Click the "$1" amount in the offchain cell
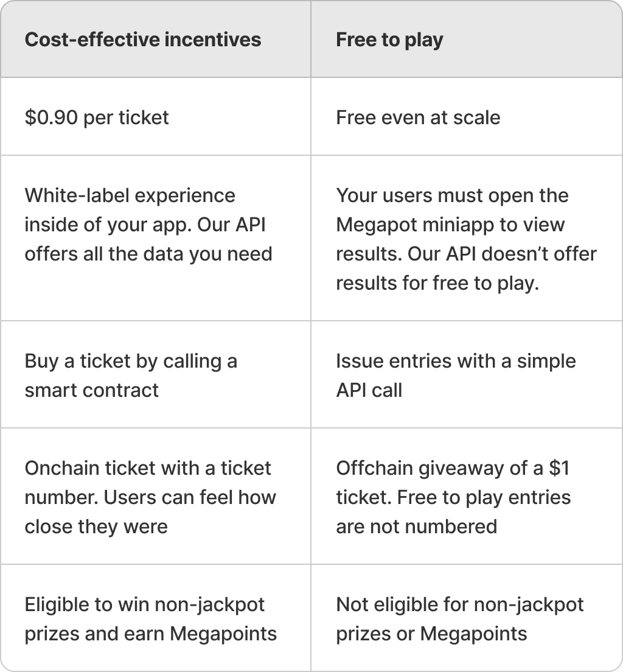This screenshot has height=672, width=623. [x=559, y=468]
